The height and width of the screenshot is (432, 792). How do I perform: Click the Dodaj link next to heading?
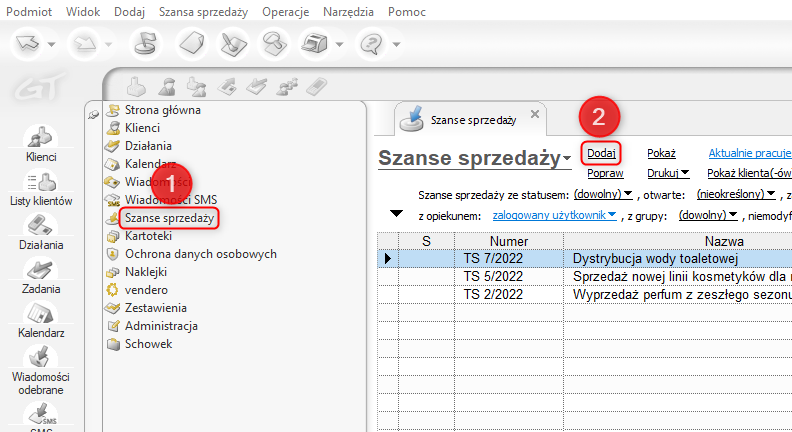601,153
